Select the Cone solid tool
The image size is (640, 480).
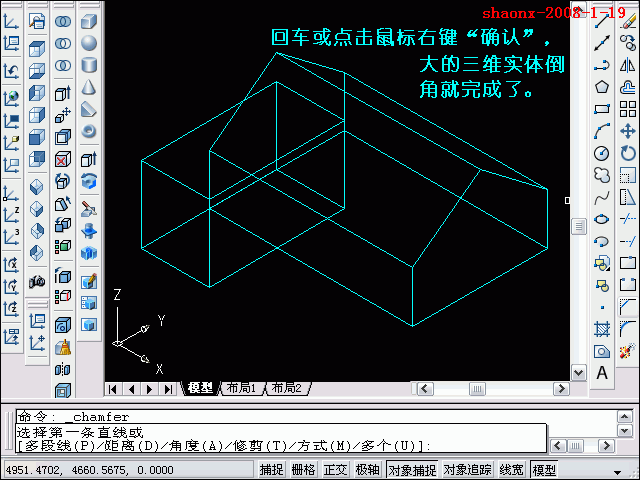pyautogui.click(x=89, y=87)
